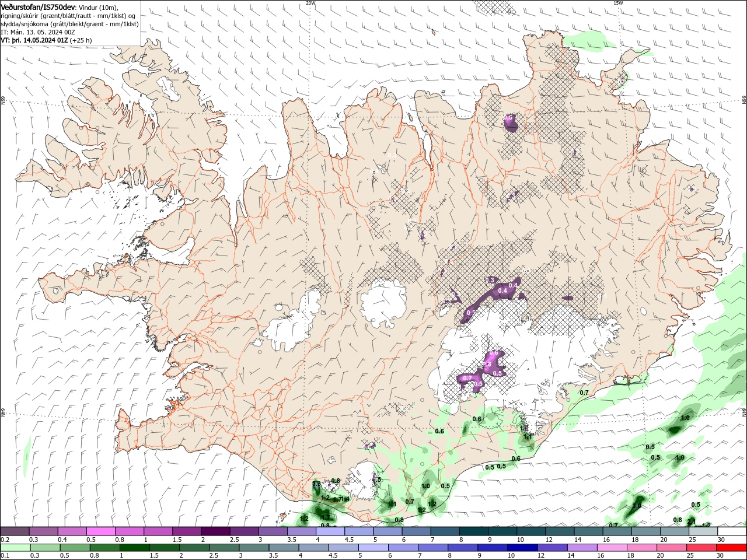
Task: Click the '(+25 h)' forecast offset text
Action: pyautogui.click(x=82, y=40)
